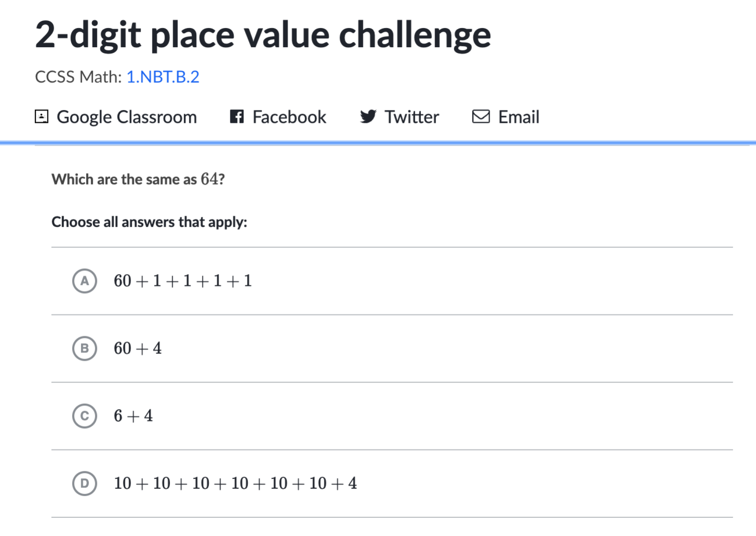Select answer choice B circle

point(85,349)
